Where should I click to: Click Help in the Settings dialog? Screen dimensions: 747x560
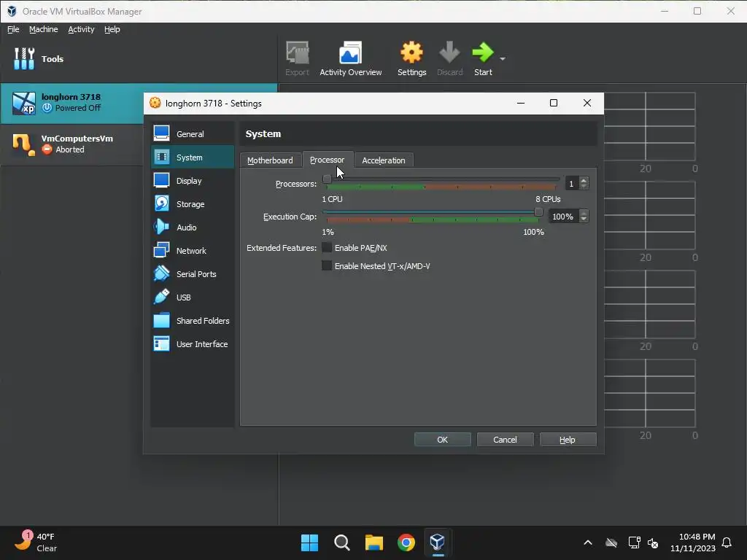[568, 440]
